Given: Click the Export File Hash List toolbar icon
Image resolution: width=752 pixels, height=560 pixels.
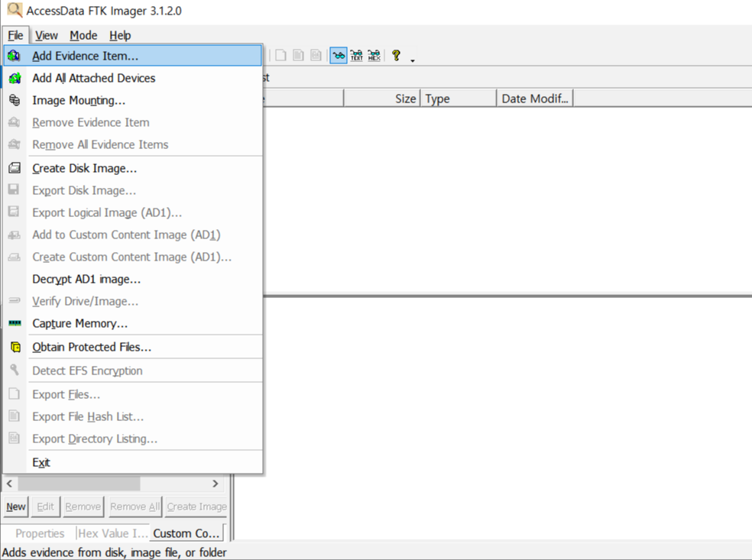Looking at the screenshot, I should [x=298, y=55].
